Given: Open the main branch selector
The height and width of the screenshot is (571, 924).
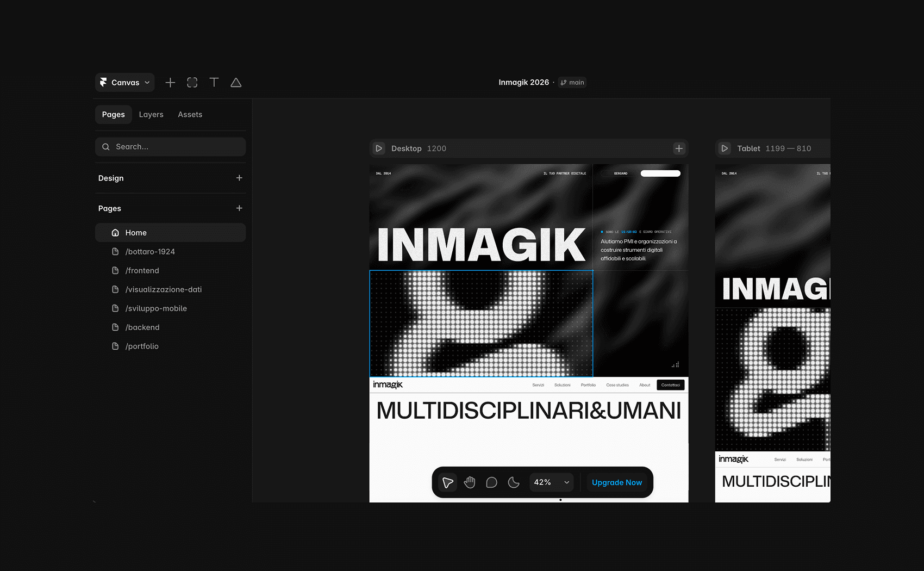Looking at the screenshot, I should [572, 83].
